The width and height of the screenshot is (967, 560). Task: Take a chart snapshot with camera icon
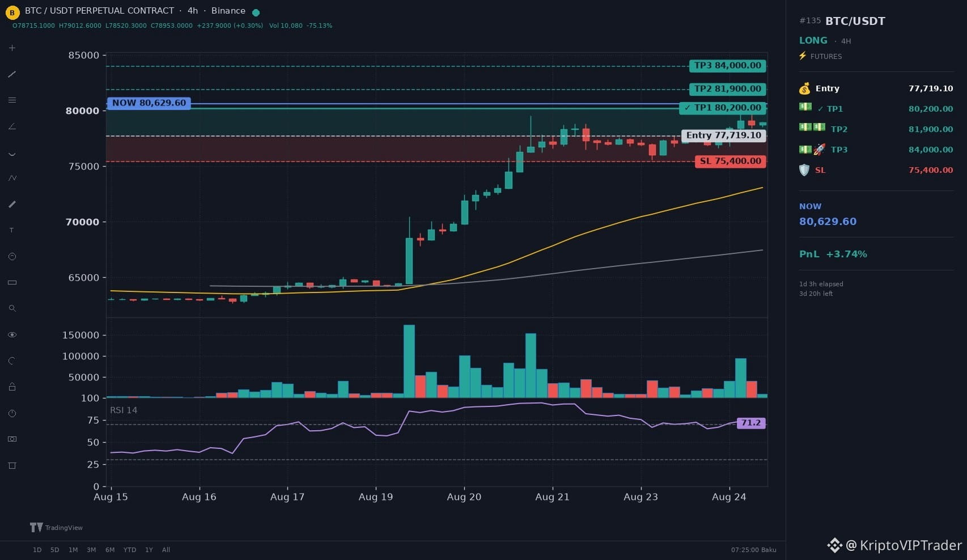12,439
